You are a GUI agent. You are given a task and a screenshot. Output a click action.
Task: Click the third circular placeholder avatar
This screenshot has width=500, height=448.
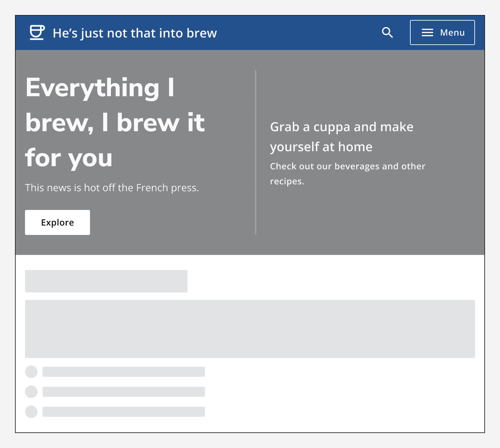[x=31, y=412]
